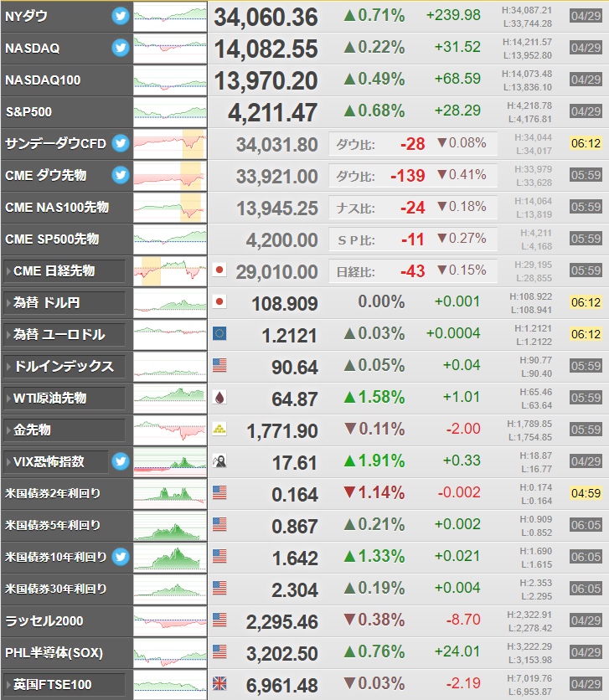Open the 米国債券10年利回り mini chart

coord(170,558)
